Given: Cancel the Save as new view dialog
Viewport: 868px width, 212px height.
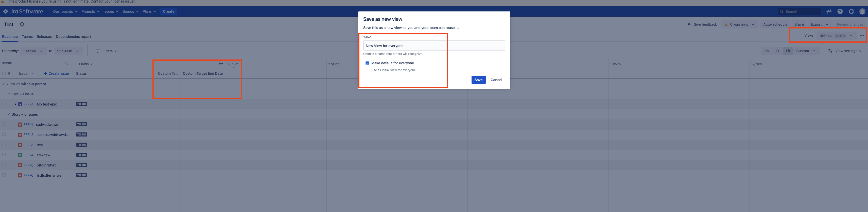Looking at the screenshot, I should point(496,80).
